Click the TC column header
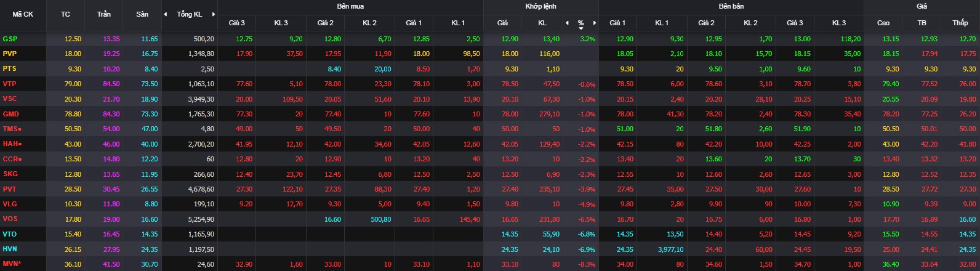Screen dimensions: 980x271 tap(66, 14)
